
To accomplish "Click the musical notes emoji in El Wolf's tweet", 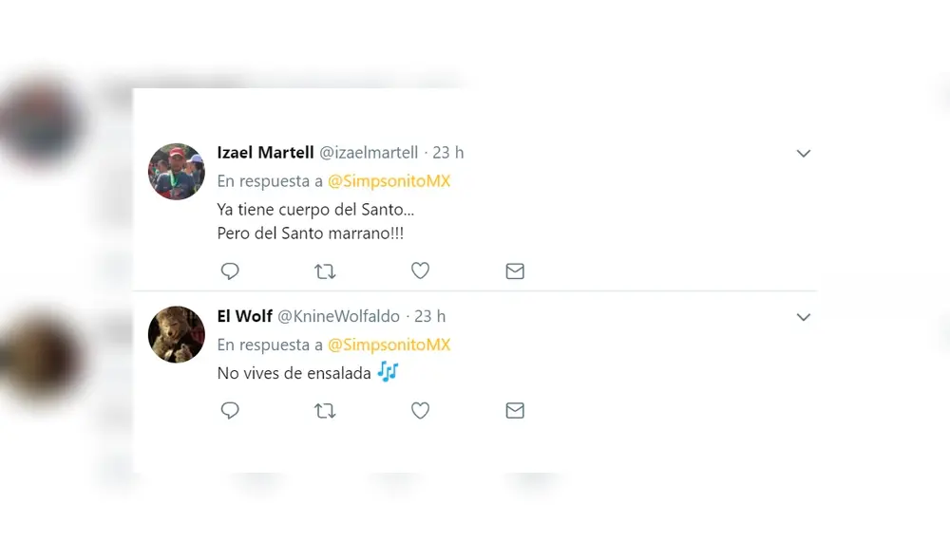I will click(x=388, y=373).
